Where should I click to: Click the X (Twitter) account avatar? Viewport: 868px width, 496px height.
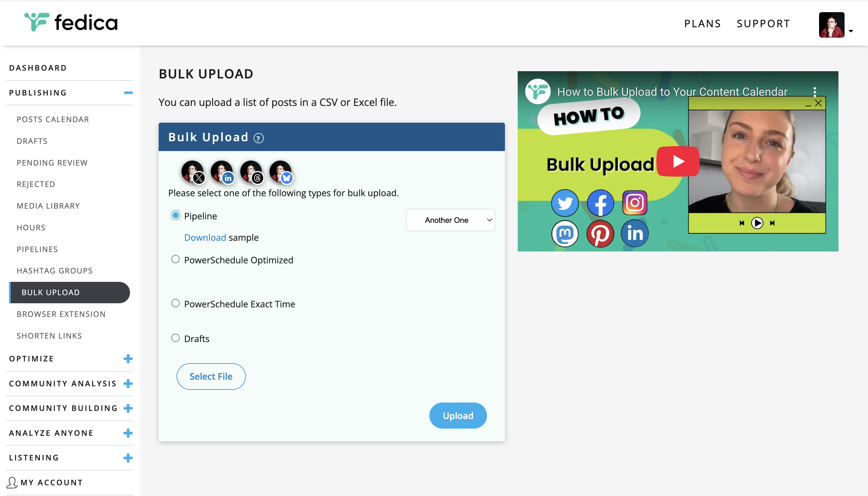[193, 171]
